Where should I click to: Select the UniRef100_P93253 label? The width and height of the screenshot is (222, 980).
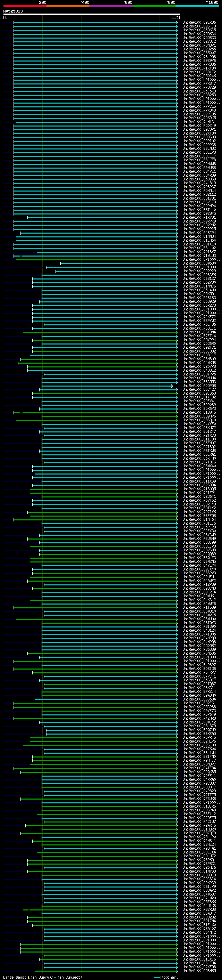click(x=199, y=95)
